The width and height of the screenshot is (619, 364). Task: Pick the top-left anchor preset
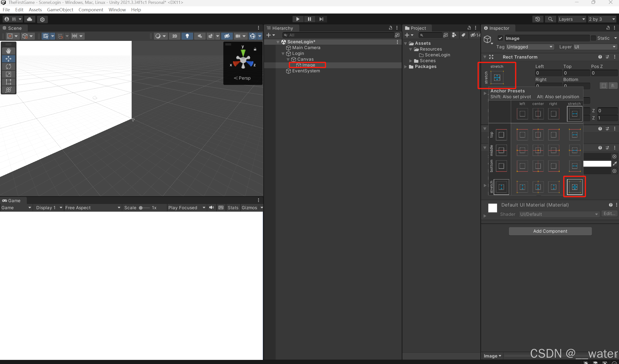522,135
